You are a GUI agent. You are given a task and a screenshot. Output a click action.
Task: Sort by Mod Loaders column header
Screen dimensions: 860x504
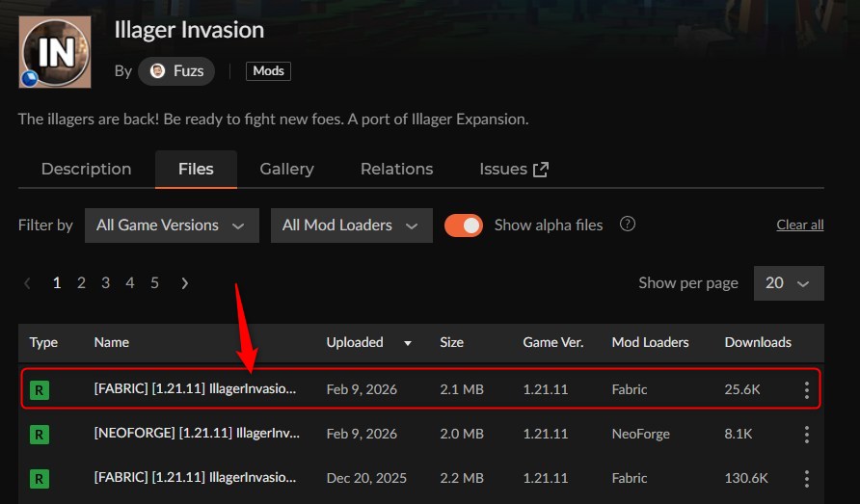point(650,342)
